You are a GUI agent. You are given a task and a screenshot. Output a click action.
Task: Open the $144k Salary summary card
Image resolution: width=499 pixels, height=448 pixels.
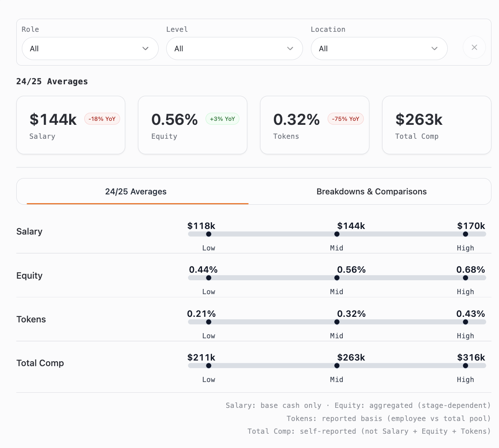tap(70, 125)
